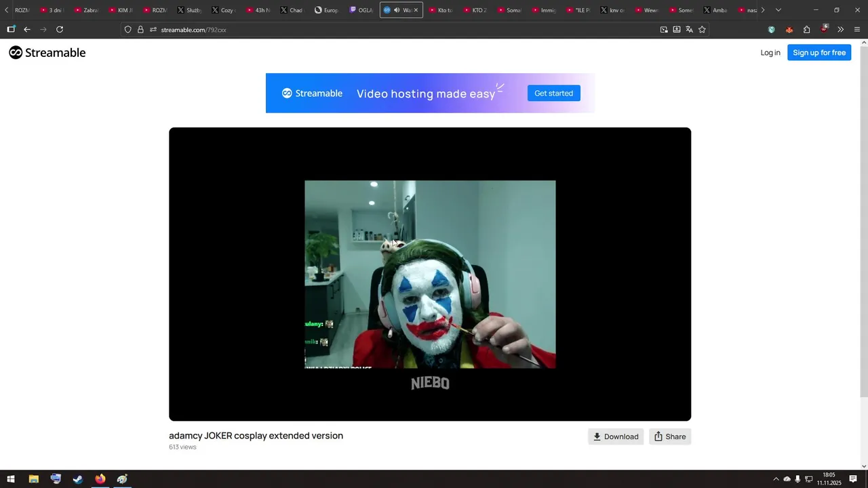Viewport: 868px width, 488px height.
Task: Switch to the 'KTO Z' YouTube tab
Action: [x=476, y=10]
